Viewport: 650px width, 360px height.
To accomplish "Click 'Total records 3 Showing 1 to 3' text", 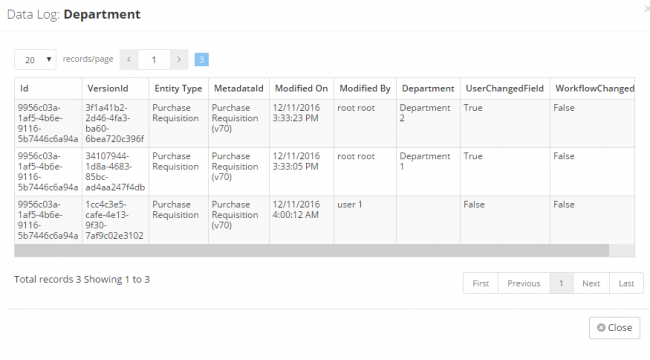I will (82, 280).
